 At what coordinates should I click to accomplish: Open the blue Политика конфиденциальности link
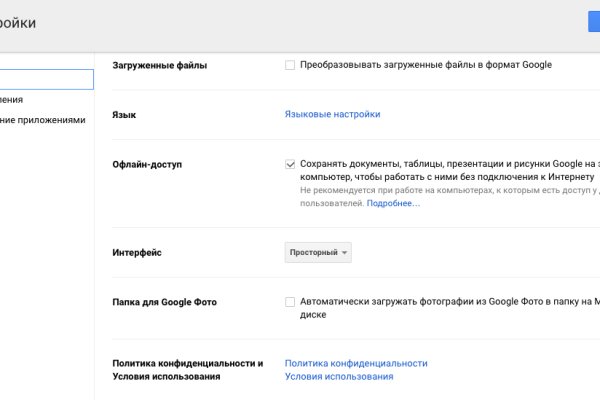tap(356, 363)
